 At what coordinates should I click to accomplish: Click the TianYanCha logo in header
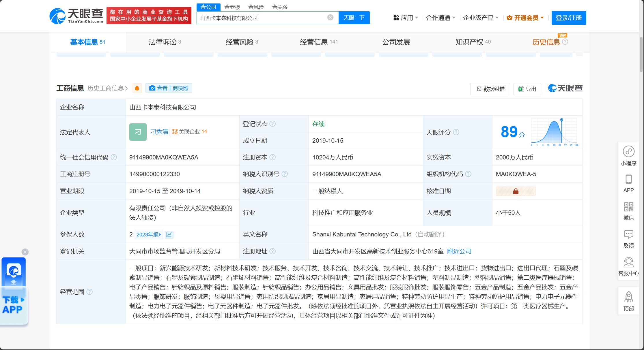click(76, 16)
